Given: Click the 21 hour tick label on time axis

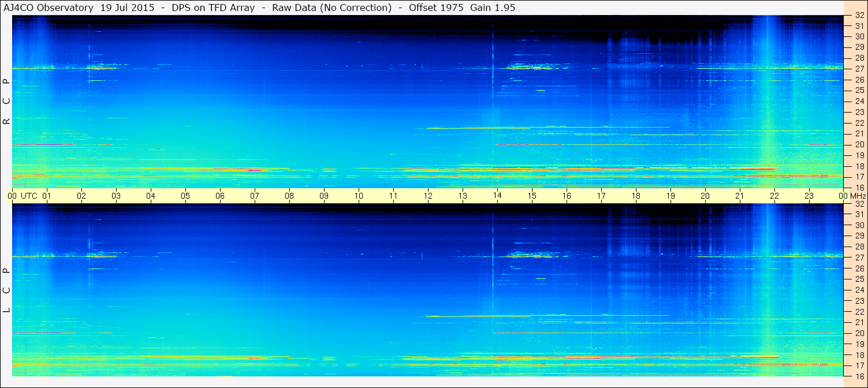Looking at the screenshot, I should [x=740, y=196].
